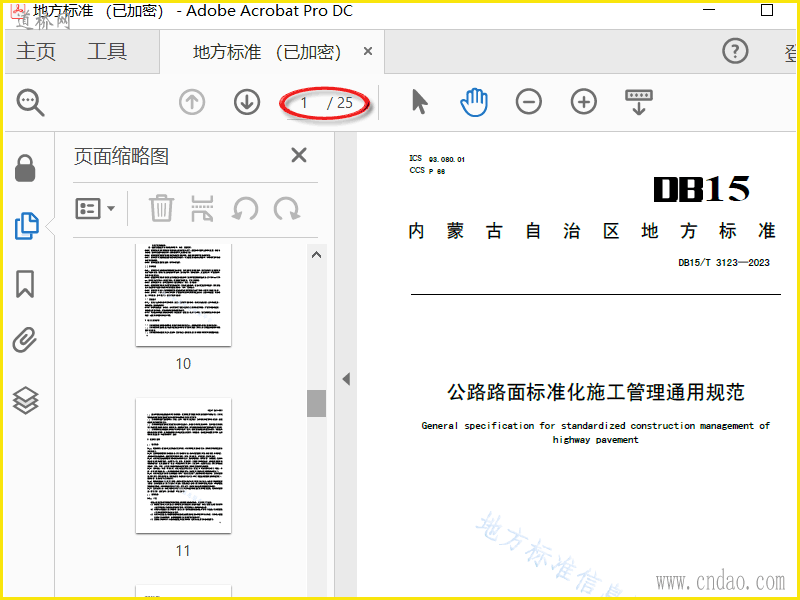Switch to the 工具 tab

point(107,52)
